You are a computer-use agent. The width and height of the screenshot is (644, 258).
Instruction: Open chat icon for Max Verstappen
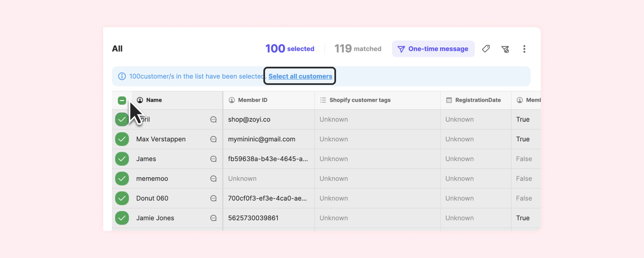pyautogui.click(x=213, y=139)
